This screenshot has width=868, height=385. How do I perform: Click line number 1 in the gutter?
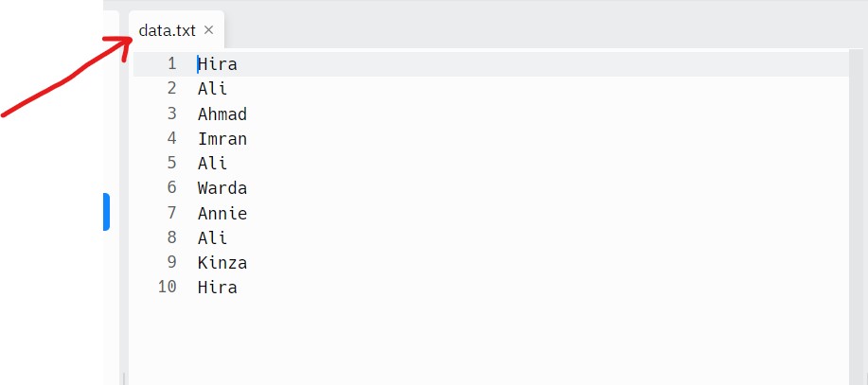[x=171, y=64]
